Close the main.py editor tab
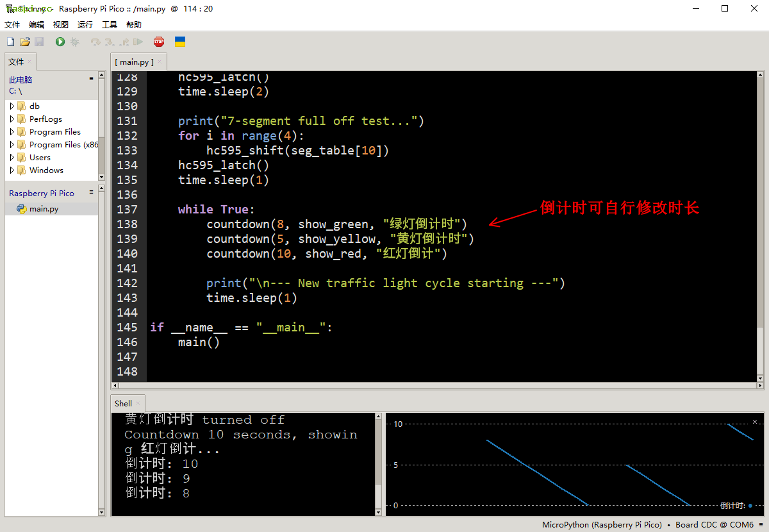 [x=160, y=62]
